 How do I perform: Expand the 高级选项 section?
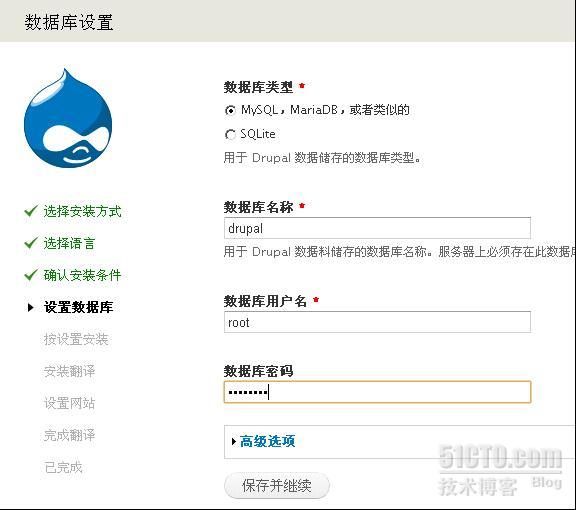click(267, 441)
